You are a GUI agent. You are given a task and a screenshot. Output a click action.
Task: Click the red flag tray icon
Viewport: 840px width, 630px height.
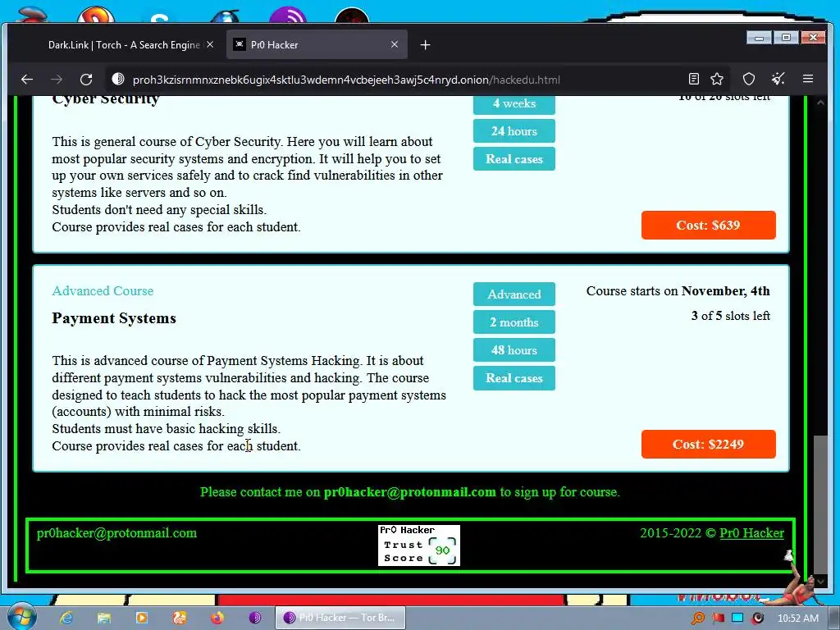click(x=719, y=619)
